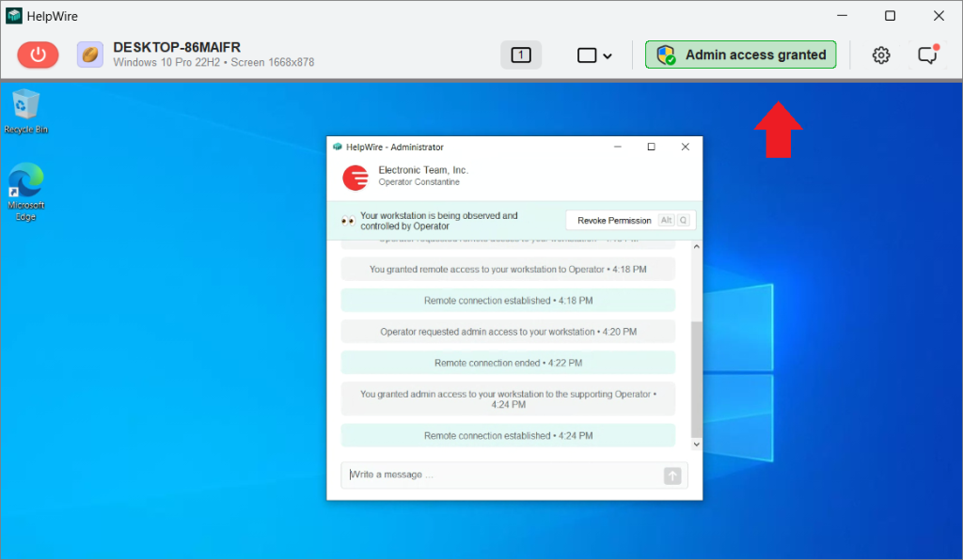Open the chat notifications bubble icon

(x=927, y=55)
